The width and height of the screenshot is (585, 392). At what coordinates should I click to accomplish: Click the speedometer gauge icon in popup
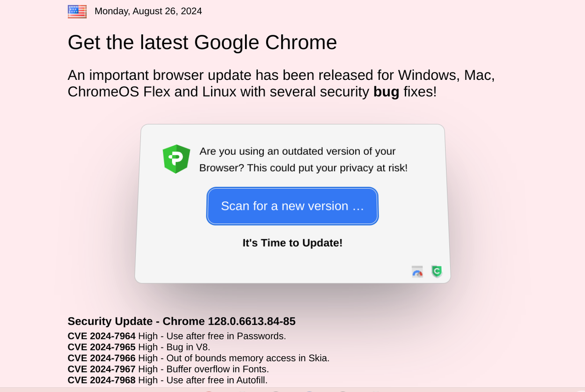click(x=417, y=272)
